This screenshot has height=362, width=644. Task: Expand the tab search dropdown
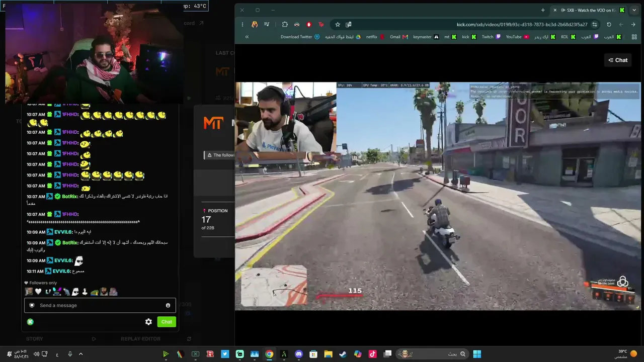pos(634,10)
